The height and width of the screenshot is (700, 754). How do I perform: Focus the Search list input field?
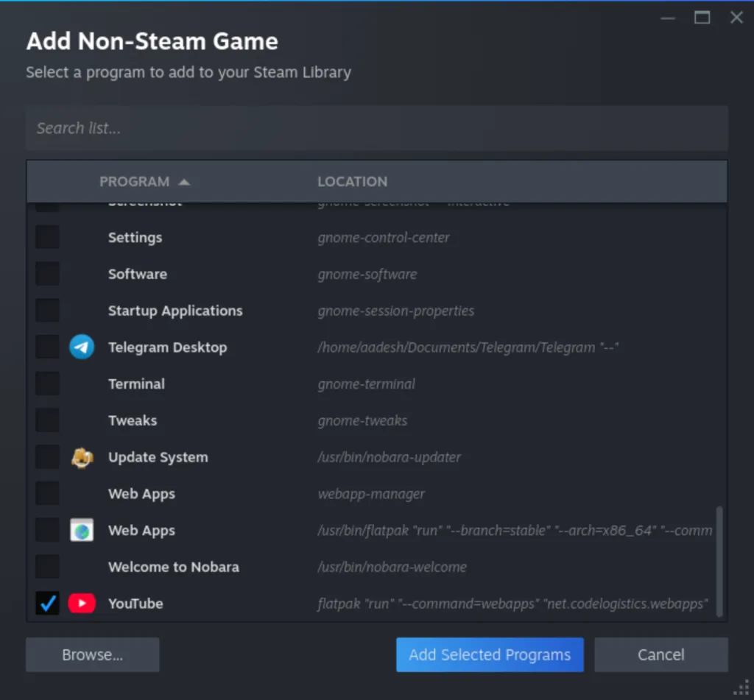pyautogui.click(x=376, y=128)
